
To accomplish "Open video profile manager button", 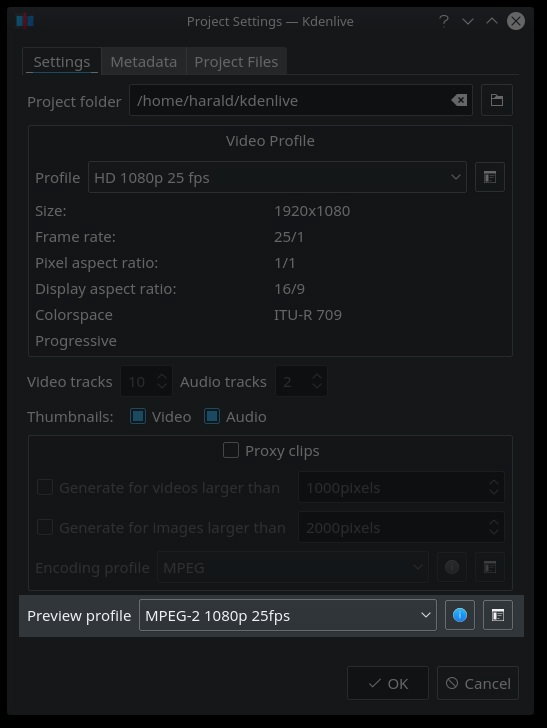I will click(490, 177).
